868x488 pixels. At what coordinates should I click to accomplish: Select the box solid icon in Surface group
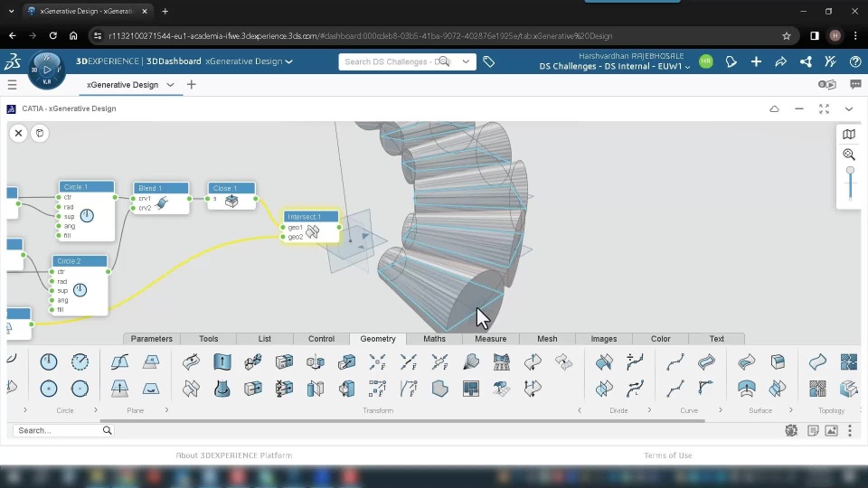pyautogui.click(x=778, y=361)
